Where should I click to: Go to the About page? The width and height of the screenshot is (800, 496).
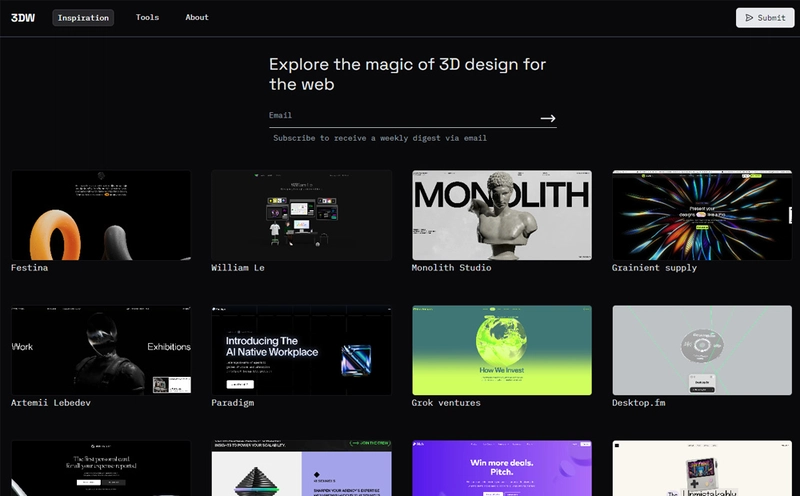tap(197, 17)
